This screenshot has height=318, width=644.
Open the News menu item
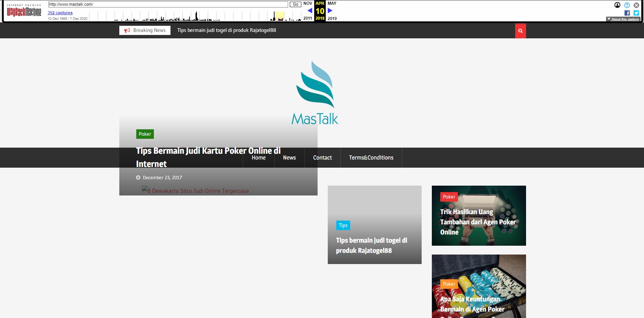point(289,157)
